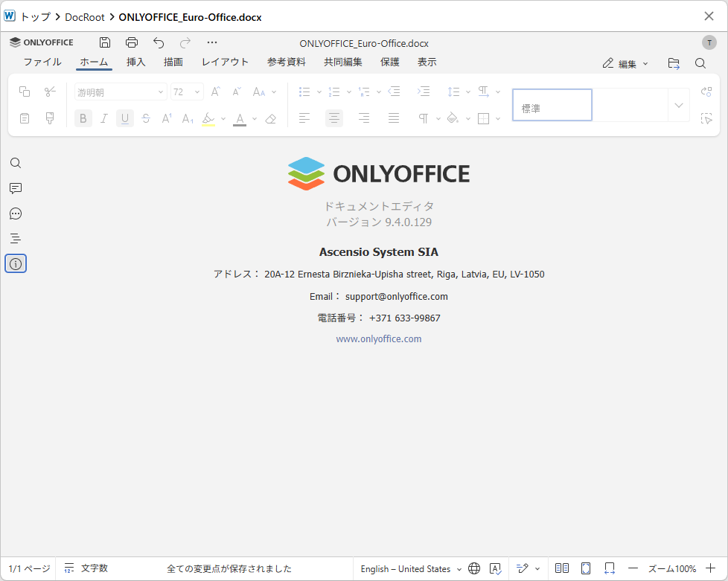Select the Copy Style paintbrush tool
The height and width of the screenshot is (581, 728).
50,118
